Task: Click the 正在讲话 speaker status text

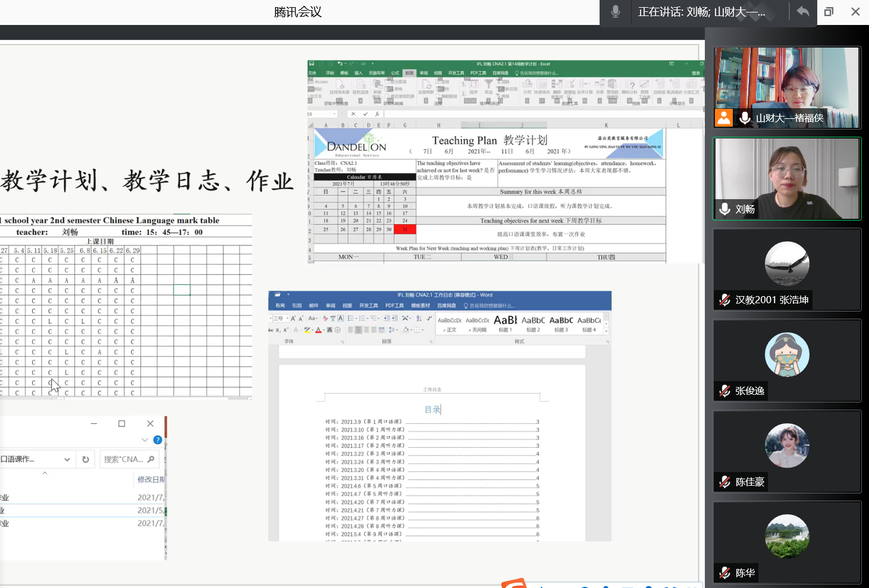Action: click(x=701, y=12)
